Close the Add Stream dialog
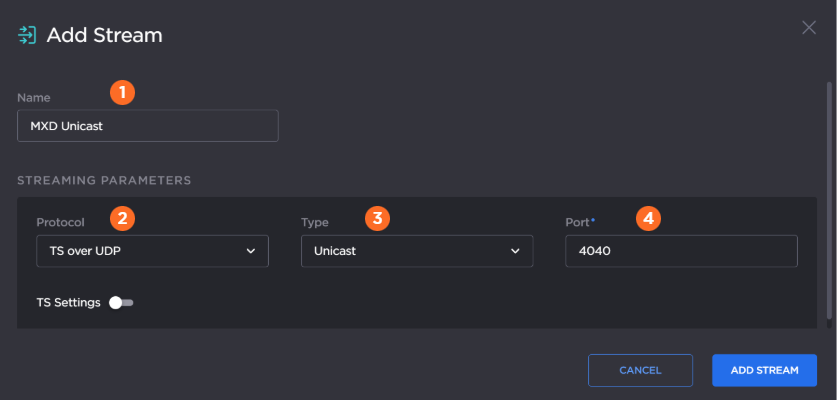 coord(809,27)
